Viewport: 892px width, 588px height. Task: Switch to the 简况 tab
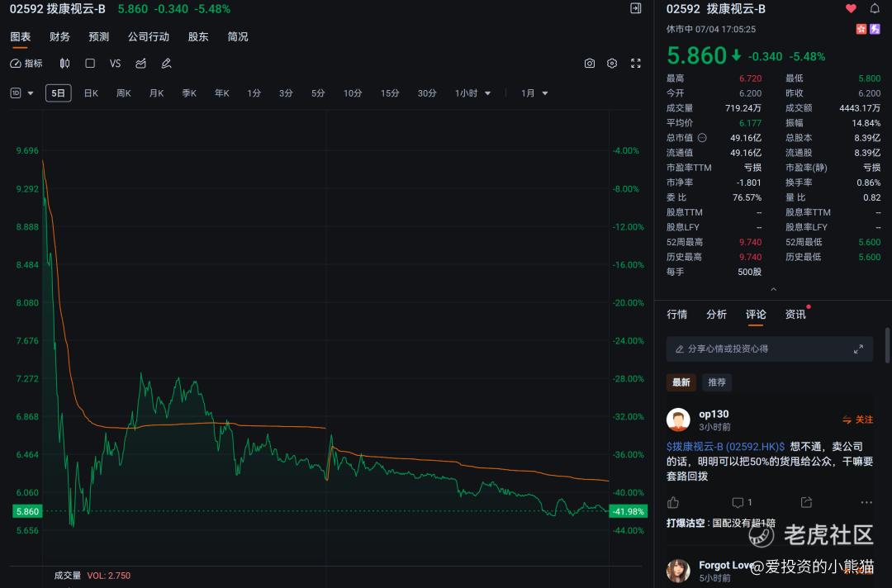(x=238, y=37)
